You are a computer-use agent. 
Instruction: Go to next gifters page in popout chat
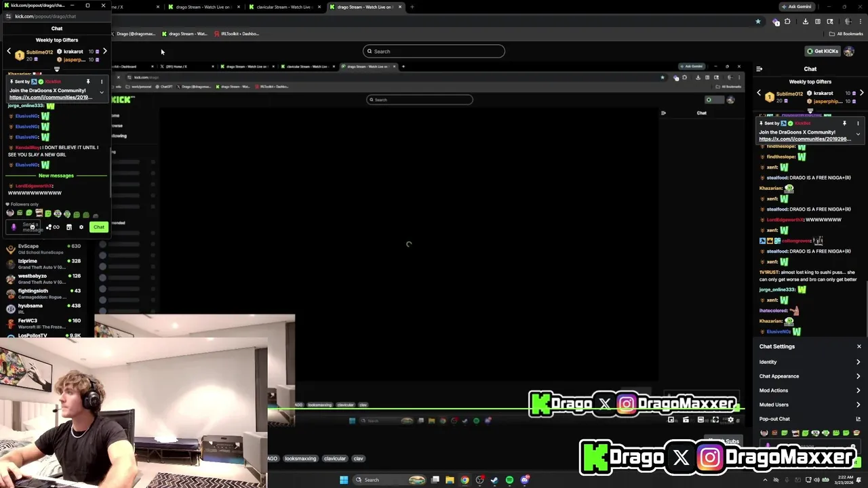(104, 51)
